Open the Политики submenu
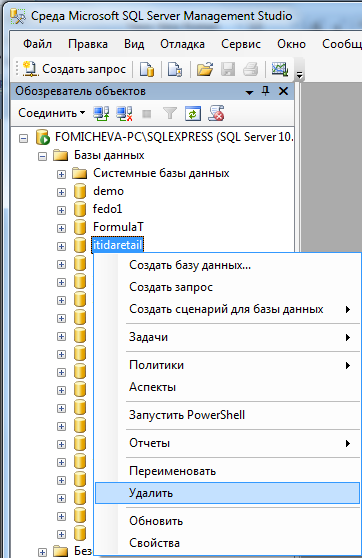This screenshot has height=558, width=362. pyautogui.click(x=227, y=365)
